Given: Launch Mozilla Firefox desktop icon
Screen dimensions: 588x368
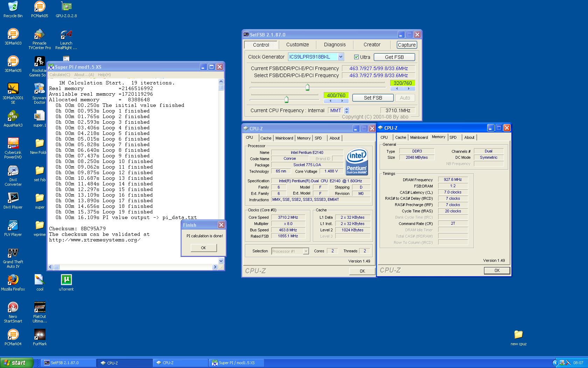Looking at the screenshot, I should [x=13, y=283].
